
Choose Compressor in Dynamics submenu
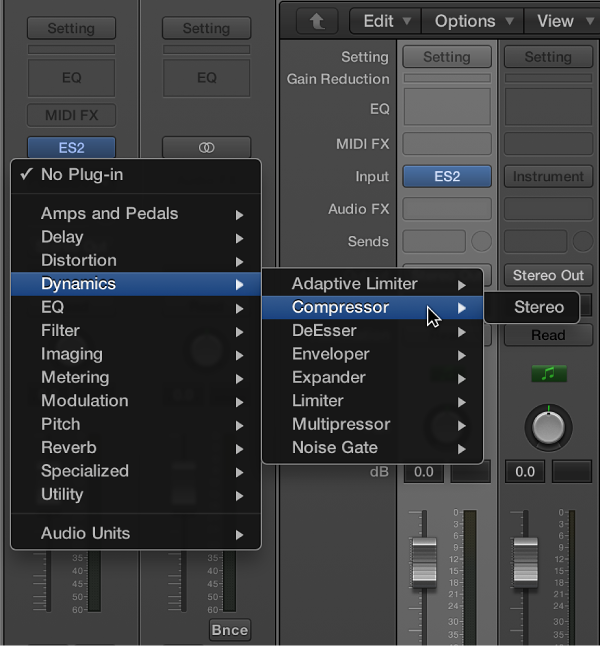coord(372,307)
